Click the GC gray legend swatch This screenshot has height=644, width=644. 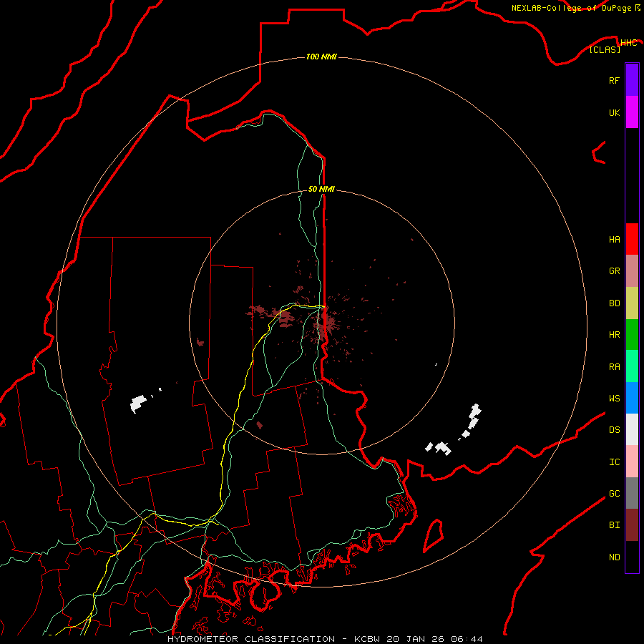click(x=632, y=493)
